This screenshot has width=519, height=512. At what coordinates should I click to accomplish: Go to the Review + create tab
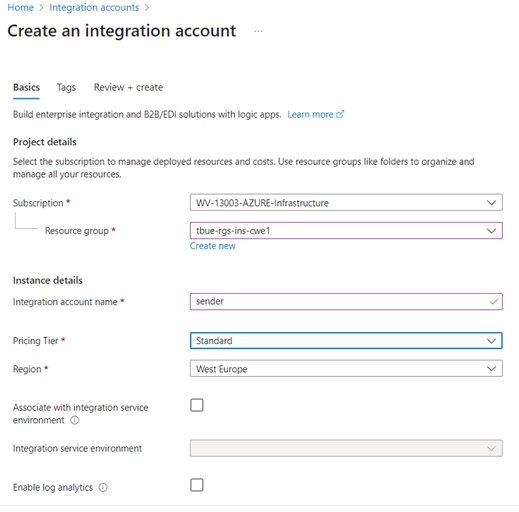click(128, 88)
